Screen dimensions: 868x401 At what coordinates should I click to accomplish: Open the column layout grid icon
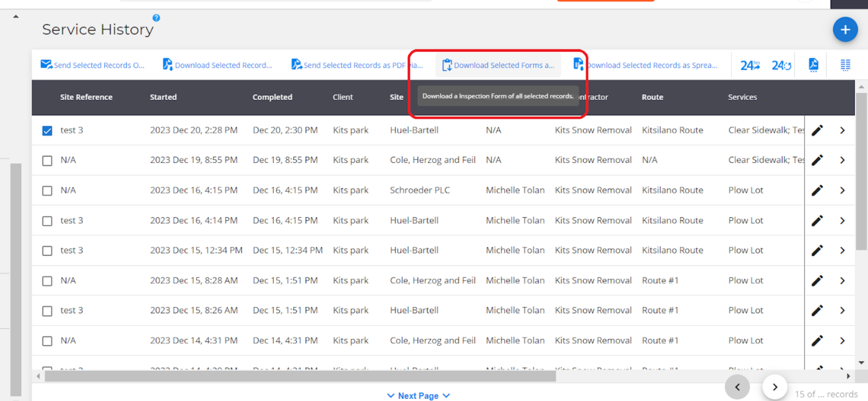coord(845,65)
